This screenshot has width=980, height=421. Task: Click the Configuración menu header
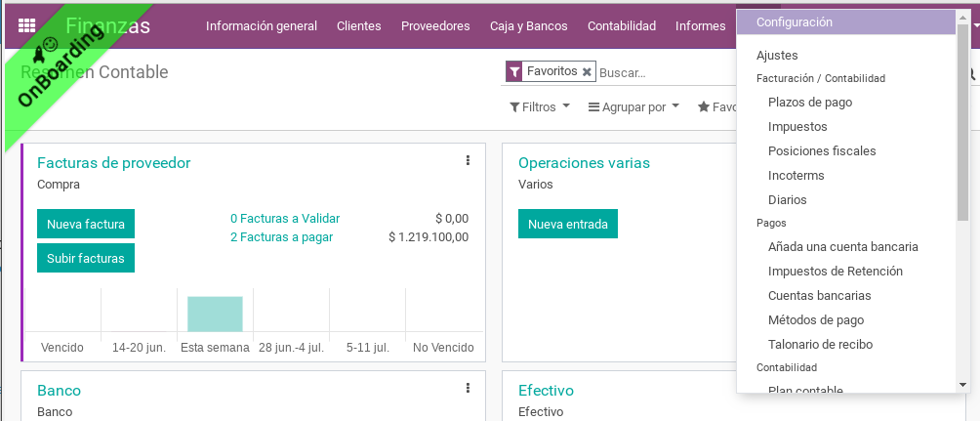click(x=846, y=21)
